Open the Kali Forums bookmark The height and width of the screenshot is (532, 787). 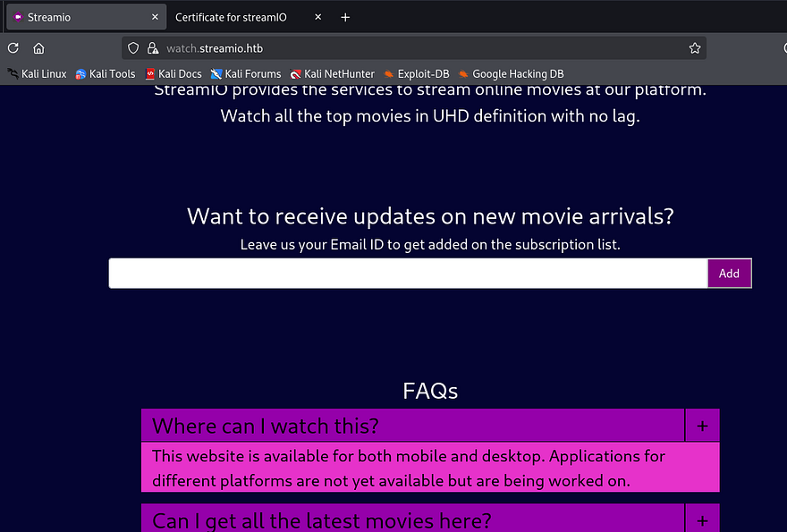tap(246, 74)
